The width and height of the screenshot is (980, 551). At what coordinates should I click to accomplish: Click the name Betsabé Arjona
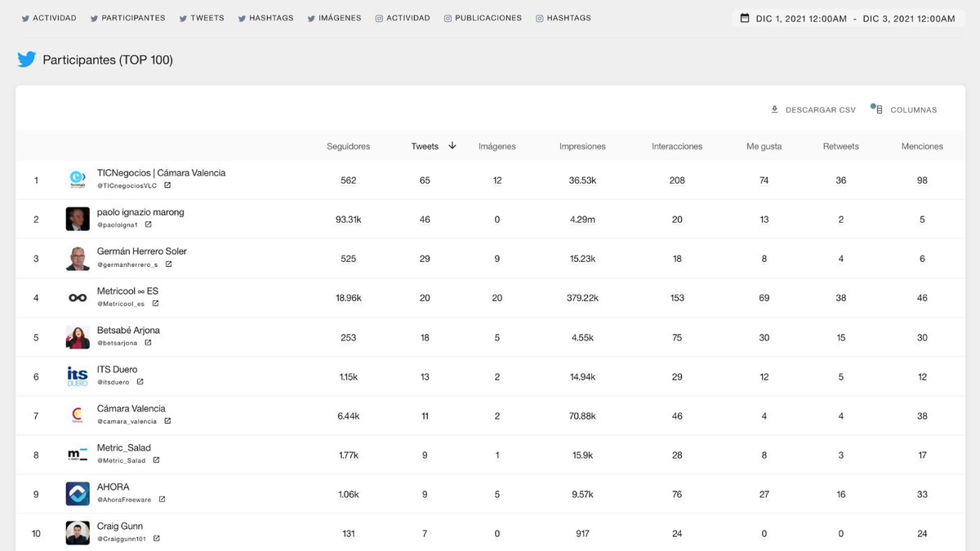tap(128, 331)
